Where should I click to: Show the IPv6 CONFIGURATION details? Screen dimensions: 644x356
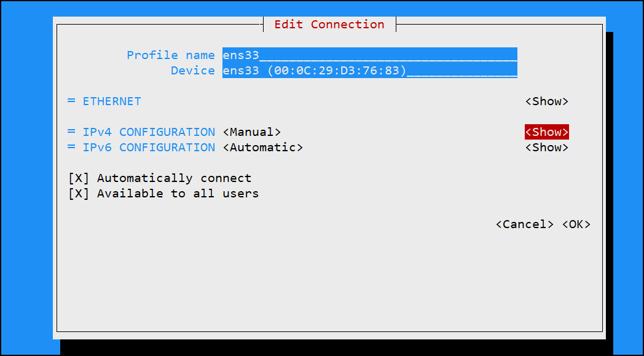[x=547, y=147]
